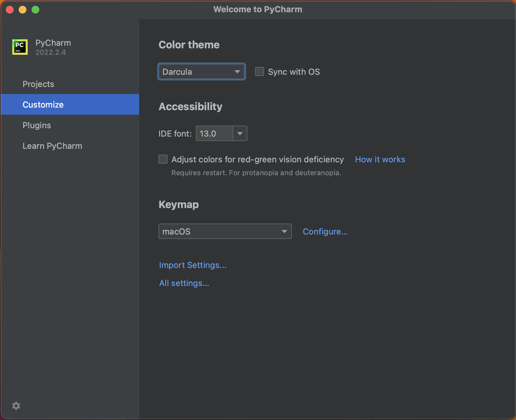Open the macOS keymap dropdown

[x=225, y=231]
